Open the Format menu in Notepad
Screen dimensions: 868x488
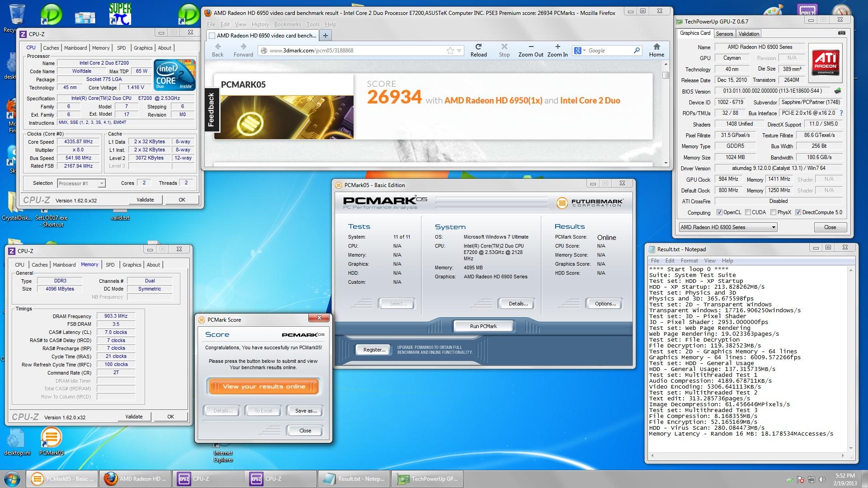click(x=689, y=261)
